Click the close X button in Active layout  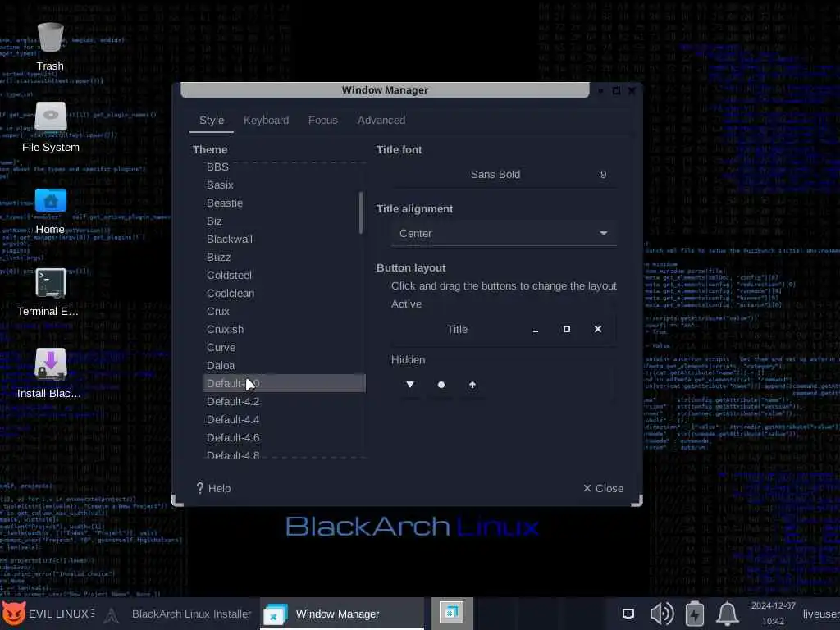tap(598, 329)
